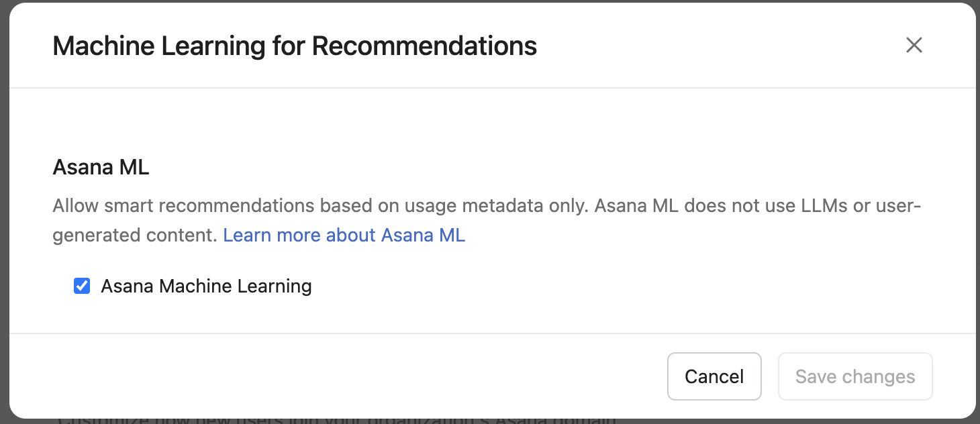
Task: Uncheck the Asana Machine Learning checkbox
Action: tap(81, 286)
